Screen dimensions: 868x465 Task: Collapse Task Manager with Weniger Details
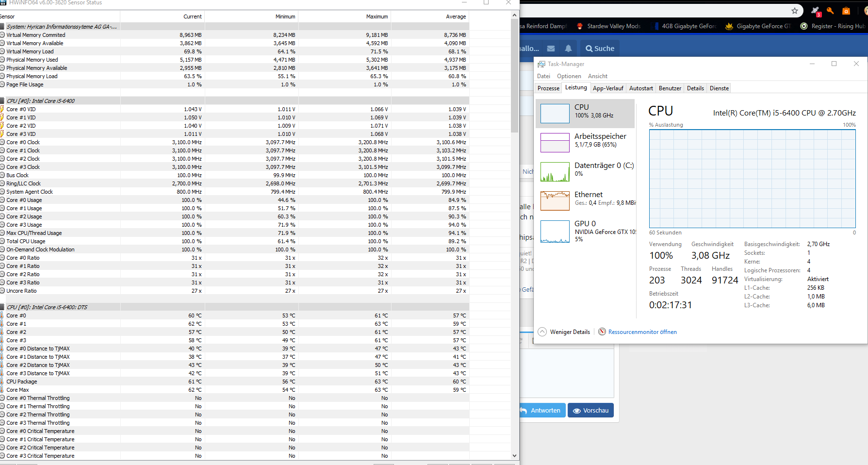coord(564,332)
